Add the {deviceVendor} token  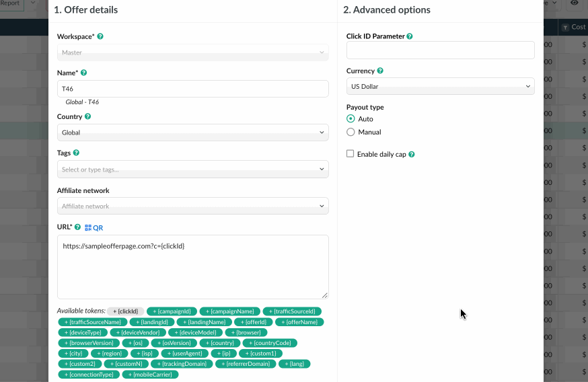point(138,332)
